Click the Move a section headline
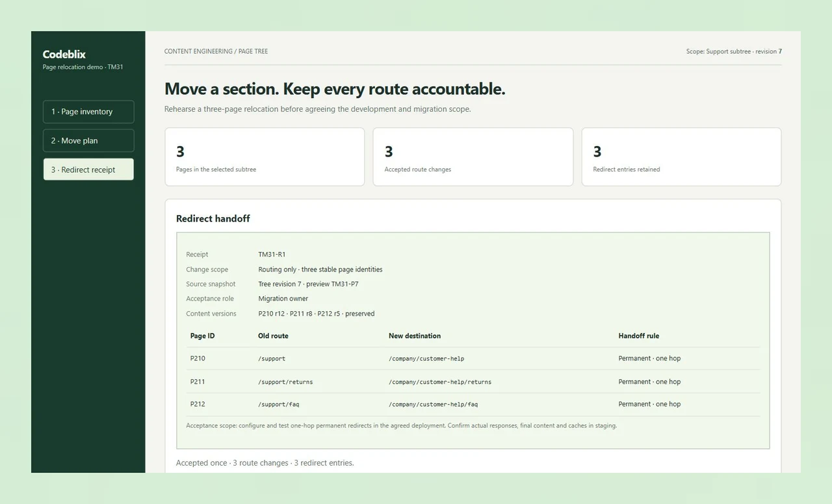 coord(335,89)
